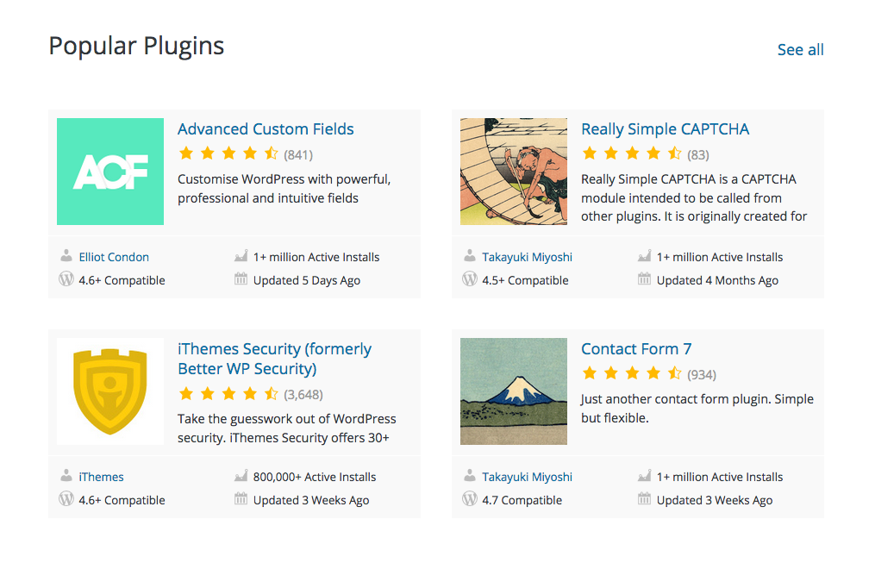
Task: Click 1+ million Active Installs in ACF card
Action: pyautogui.click(x=316, y=257)
